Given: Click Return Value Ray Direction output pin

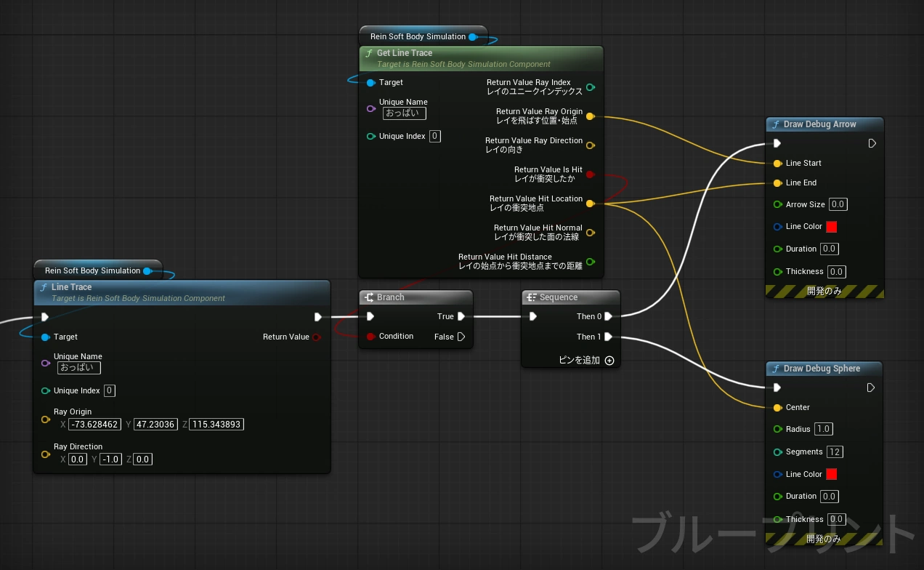Looking at the screenshot, I should [x=590, y=145].
